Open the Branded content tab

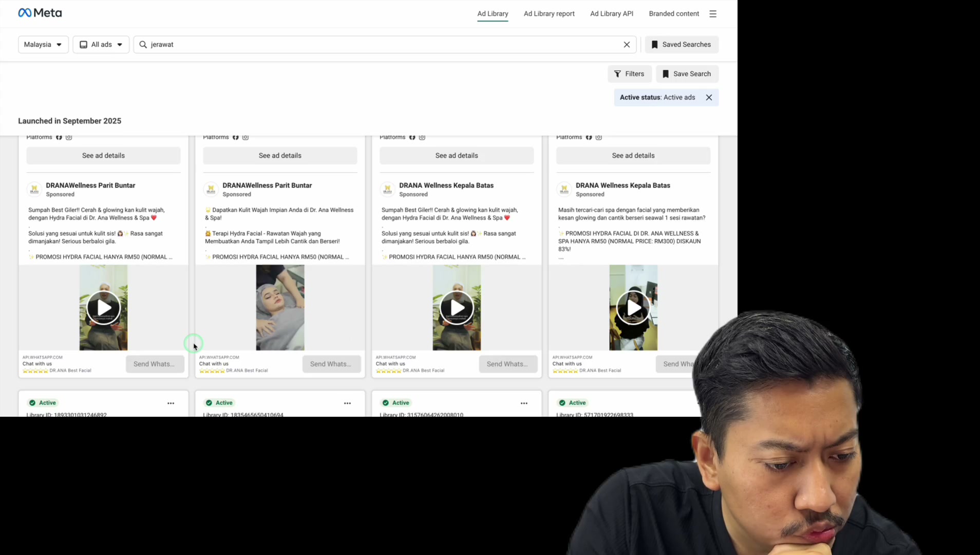(673, 14)
